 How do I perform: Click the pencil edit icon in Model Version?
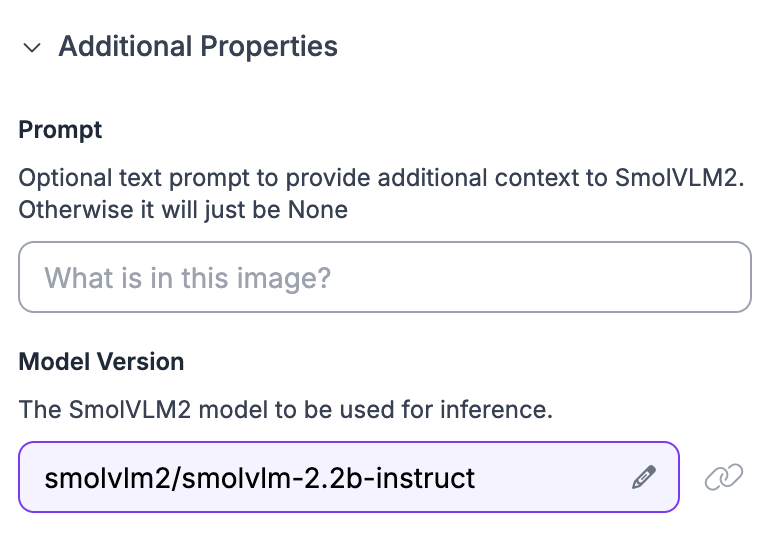coord(644,477)
